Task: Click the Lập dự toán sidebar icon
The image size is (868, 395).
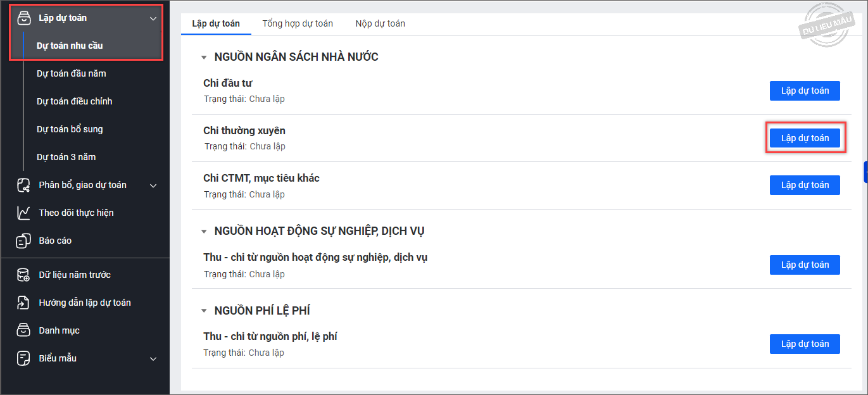Action: 23,18
